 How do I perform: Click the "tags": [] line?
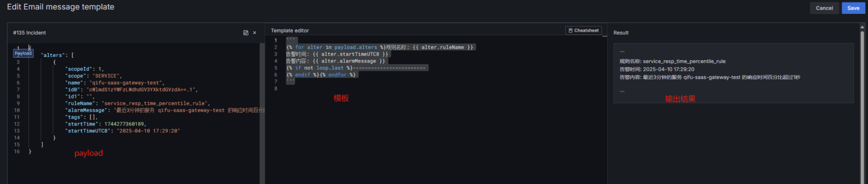click(81, 117)
